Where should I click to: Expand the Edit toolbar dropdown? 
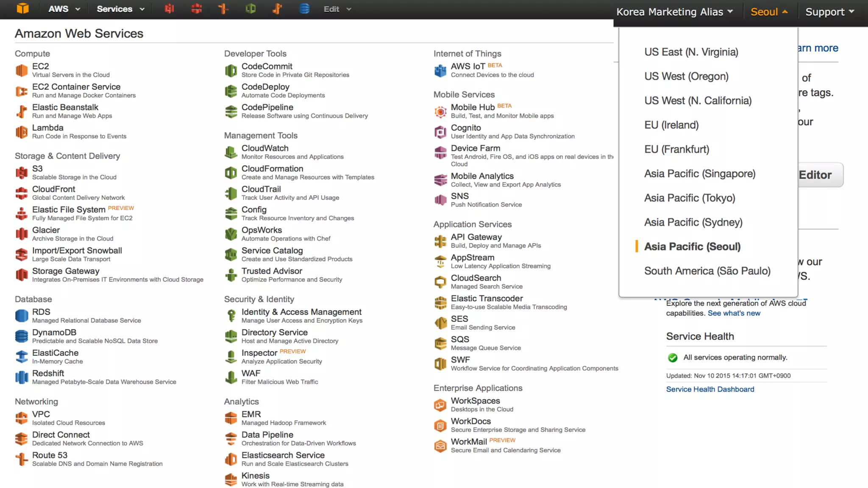click(337, 9)
